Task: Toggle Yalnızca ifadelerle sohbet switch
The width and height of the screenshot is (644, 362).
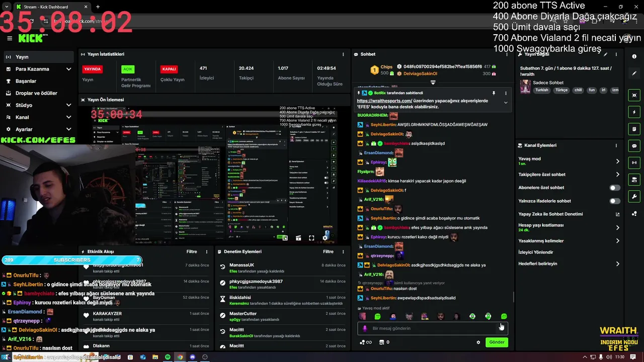Action: tap(615, 201)
